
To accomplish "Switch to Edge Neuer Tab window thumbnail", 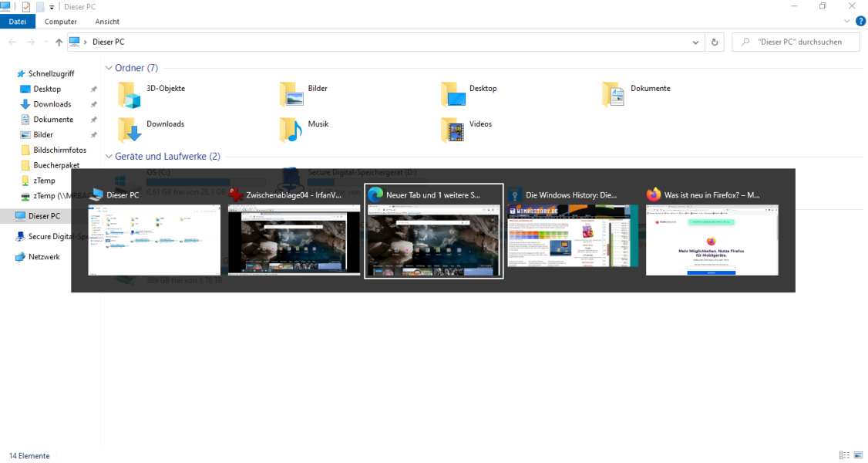I will (x=433, y=239).
